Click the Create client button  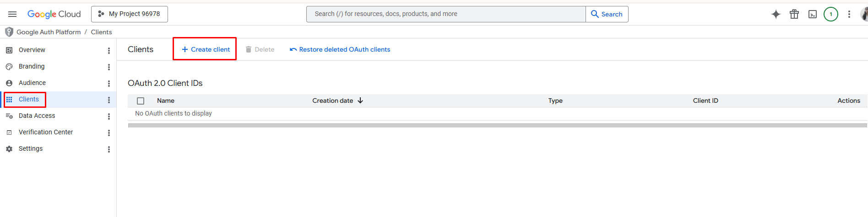pos(205,49)
